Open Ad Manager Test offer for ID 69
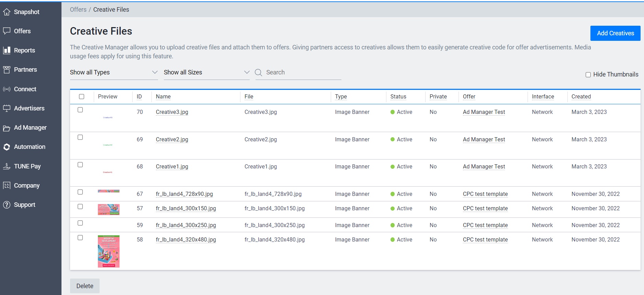Image resolution: width=644 pixels, height=295 pixels. point(484,139)
